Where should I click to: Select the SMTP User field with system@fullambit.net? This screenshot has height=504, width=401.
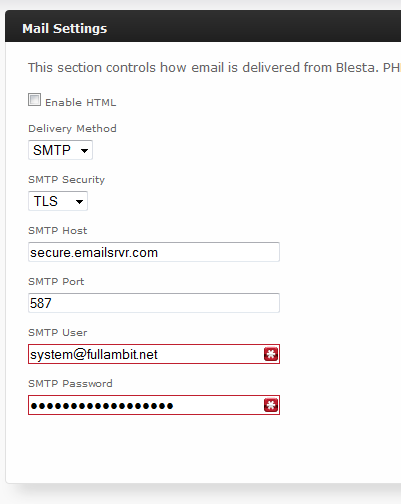tap(154, 354)
